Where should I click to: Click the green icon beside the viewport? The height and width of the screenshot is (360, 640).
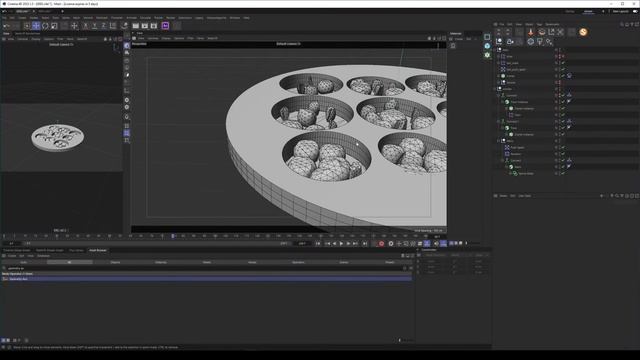[487, 55]
